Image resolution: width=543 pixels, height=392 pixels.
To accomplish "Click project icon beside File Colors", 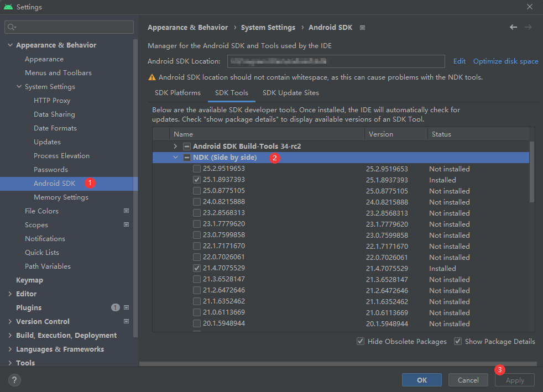I will pos(127,211).
